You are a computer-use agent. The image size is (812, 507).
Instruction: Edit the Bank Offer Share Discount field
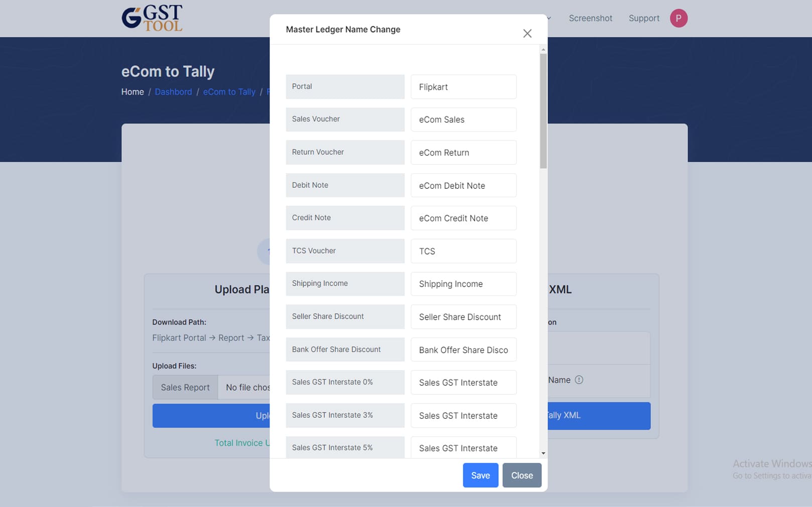463,350
